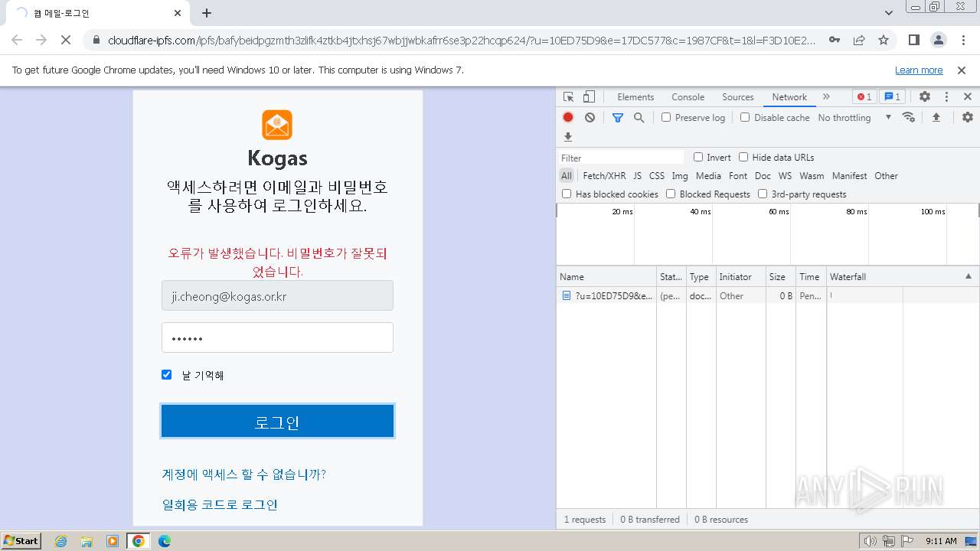Open Chrome profile avatar
Viewport: 980px width, 551px height.
click(938, 40)
